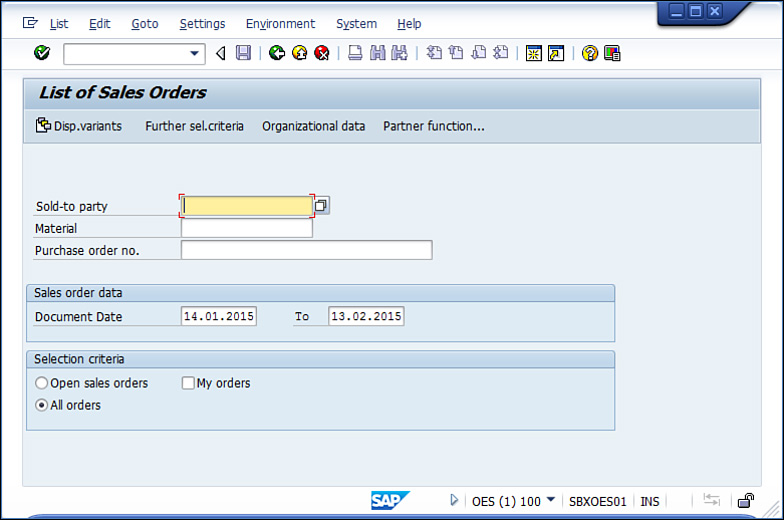Click the Next Page icon

(x=478, y=52)
